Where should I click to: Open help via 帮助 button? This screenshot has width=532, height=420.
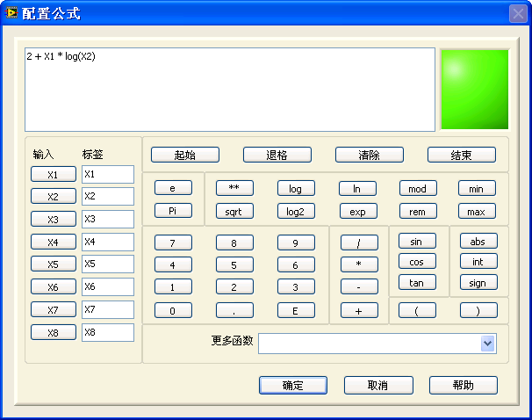[464, 386]
